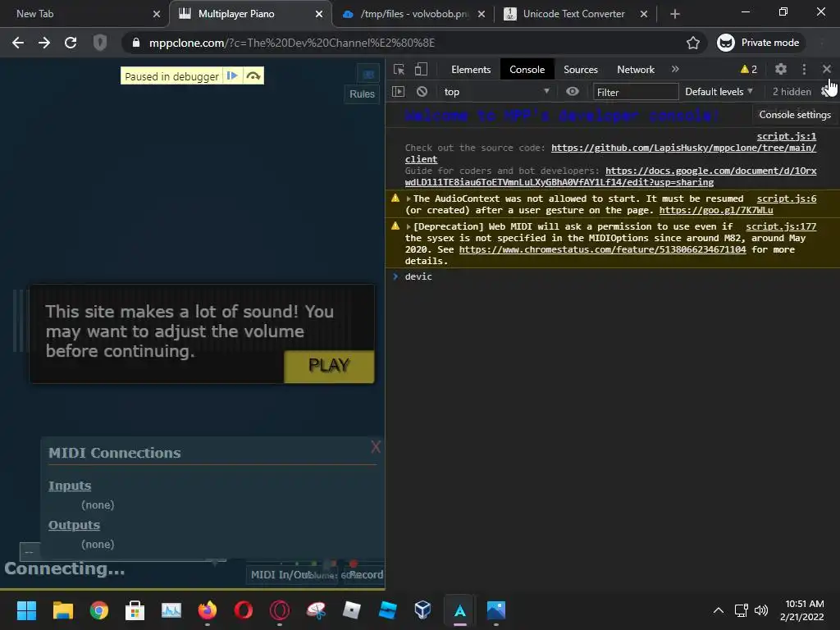Select the inspect element picker tool
Image resolution: width=840 pixels, height=630 pixels.
click(x=399, y=69)
